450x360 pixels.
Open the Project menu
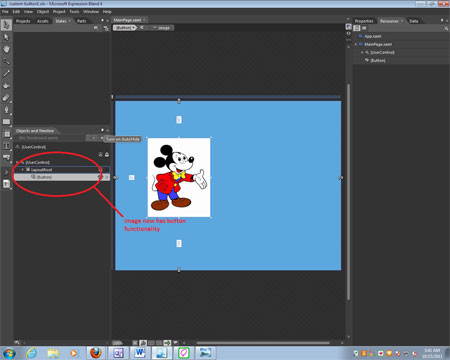pos(59,12)
